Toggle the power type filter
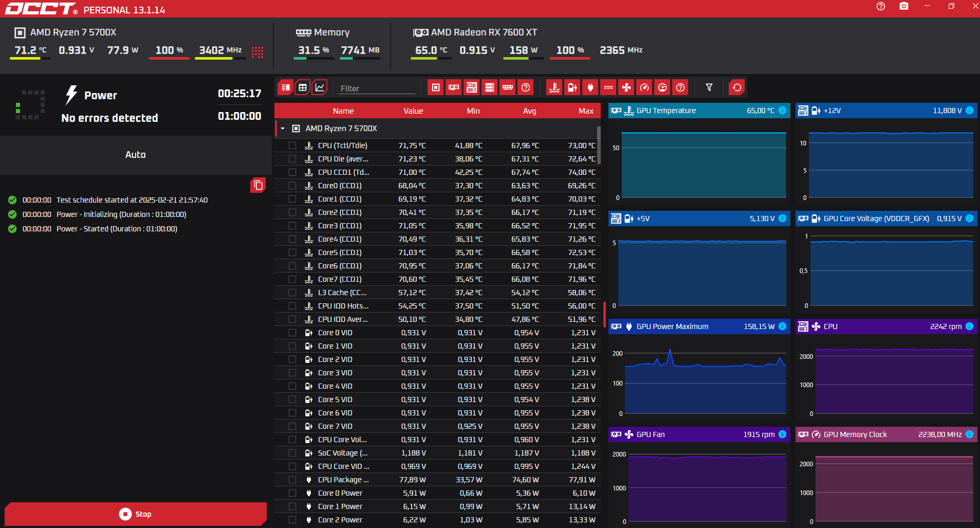Screen dimensions: 980x528 click(590, 87)
